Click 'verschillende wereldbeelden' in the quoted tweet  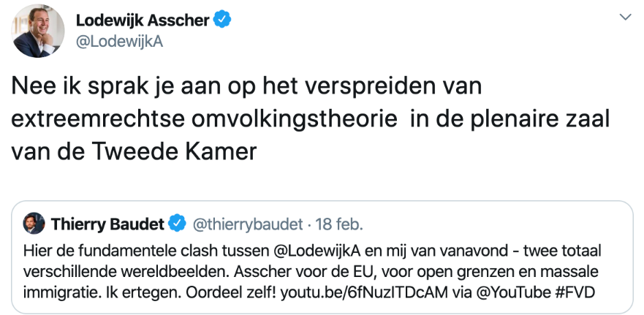(114, 271)
